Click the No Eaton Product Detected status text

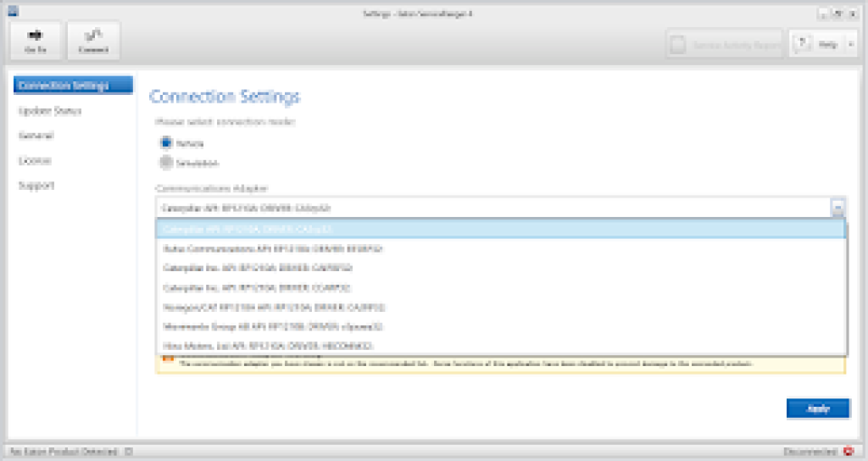tap(64, 452)
